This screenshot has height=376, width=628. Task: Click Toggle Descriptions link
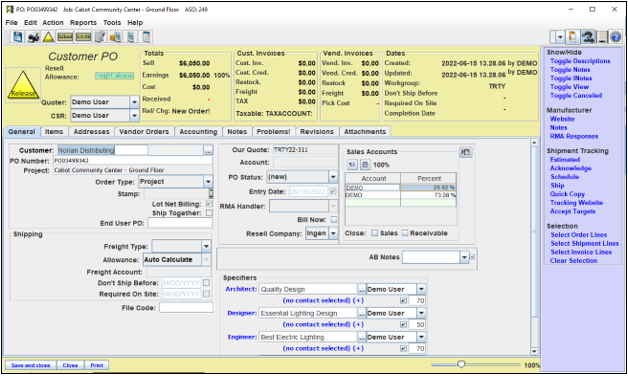pos(580,61)
